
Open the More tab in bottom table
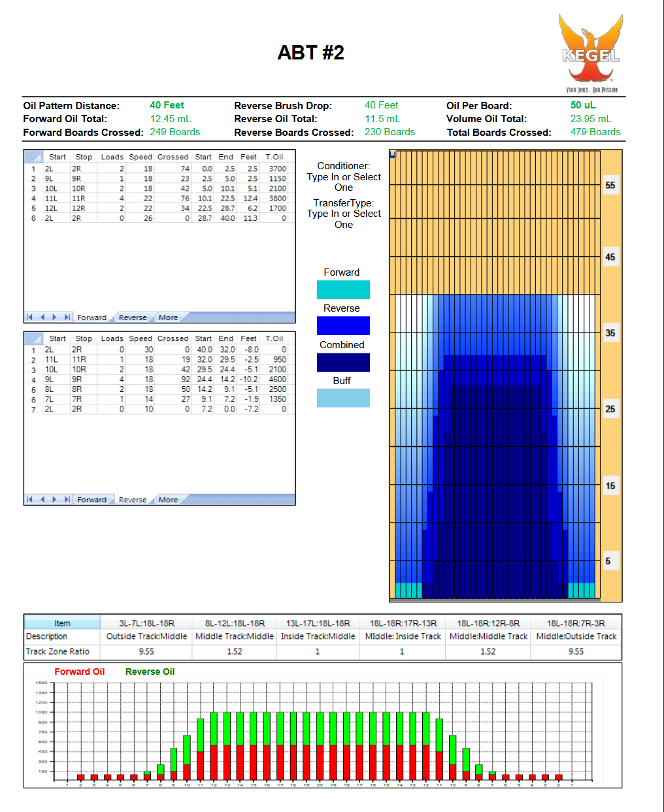coord(168,500)
